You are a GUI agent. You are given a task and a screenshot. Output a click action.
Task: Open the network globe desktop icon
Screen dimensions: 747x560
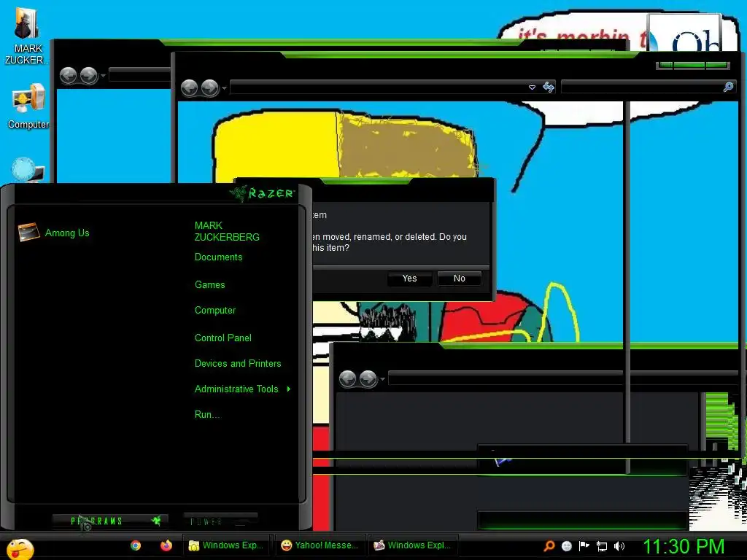(28, 169)
